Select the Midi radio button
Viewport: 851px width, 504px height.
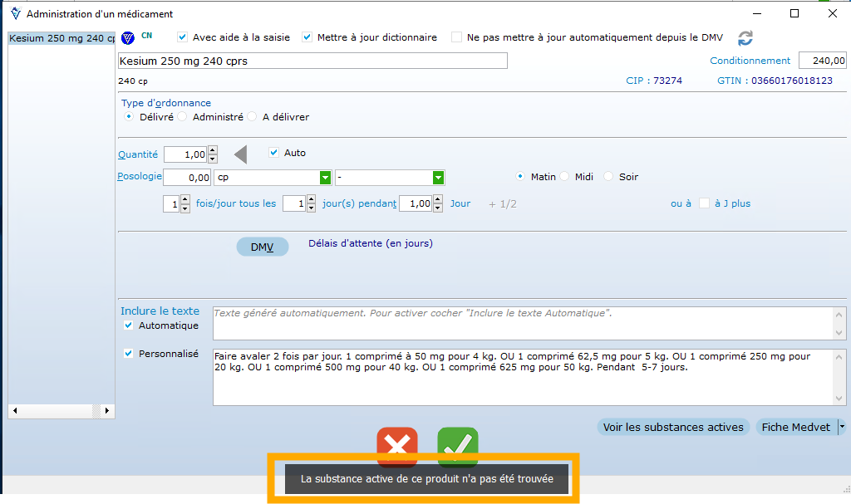point(564,176)
